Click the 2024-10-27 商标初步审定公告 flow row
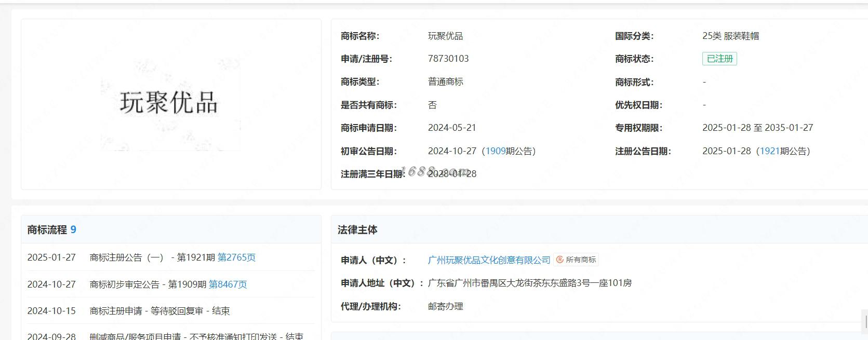This screenshot has width=868, height=340. click(171, 284)
